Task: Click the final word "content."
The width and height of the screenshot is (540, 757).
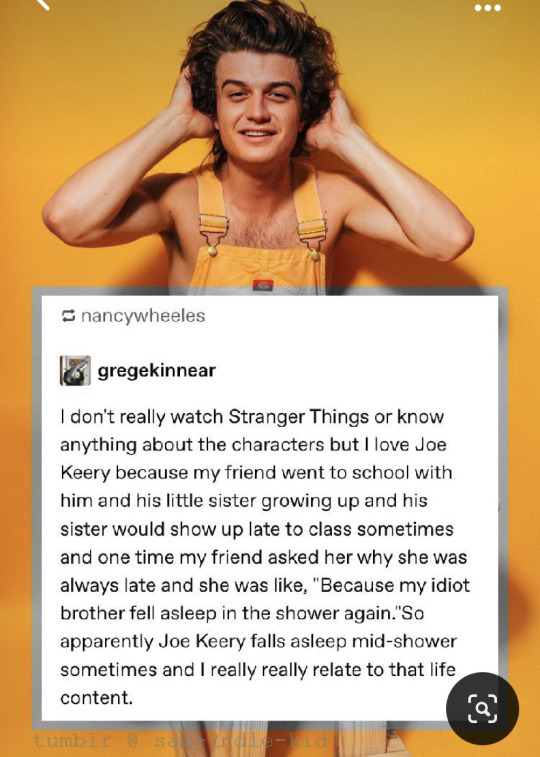Action: (x=96, y=698)
